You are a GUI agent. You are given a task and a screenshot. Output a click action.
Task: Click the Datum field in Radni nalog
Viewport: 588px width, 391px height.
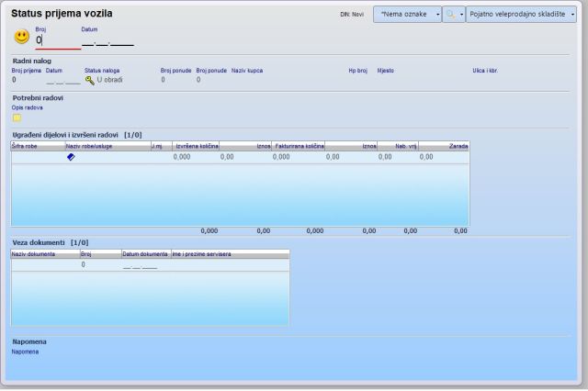(x=62, y=80)
